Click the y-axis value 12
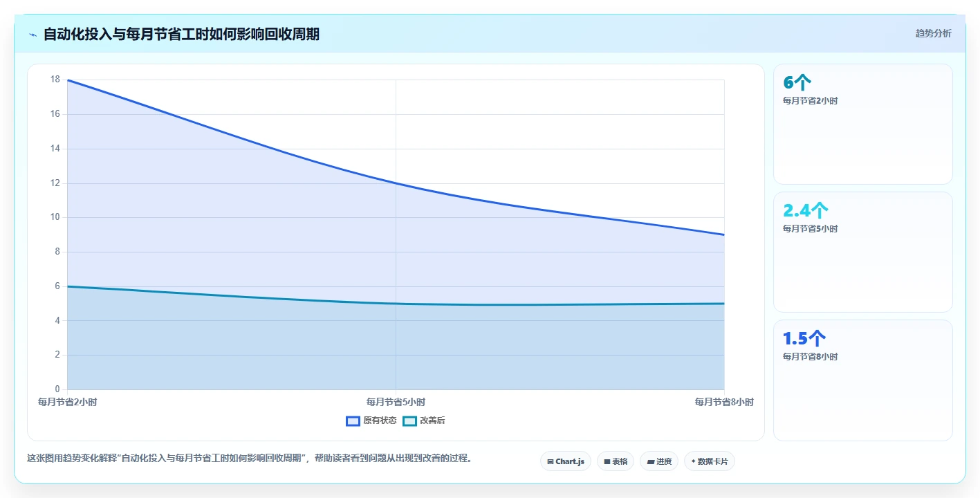 click(x=55, y=183)
